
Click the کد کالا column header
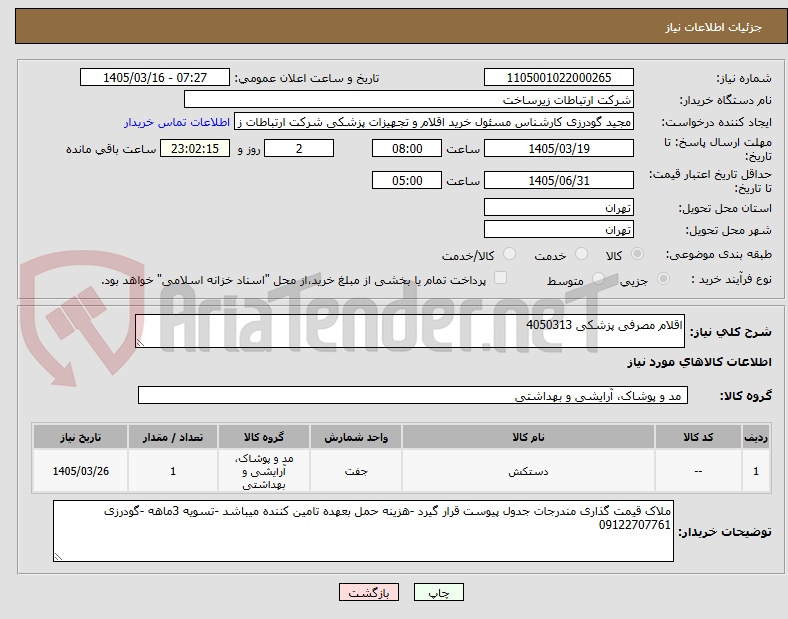[698, 437]
